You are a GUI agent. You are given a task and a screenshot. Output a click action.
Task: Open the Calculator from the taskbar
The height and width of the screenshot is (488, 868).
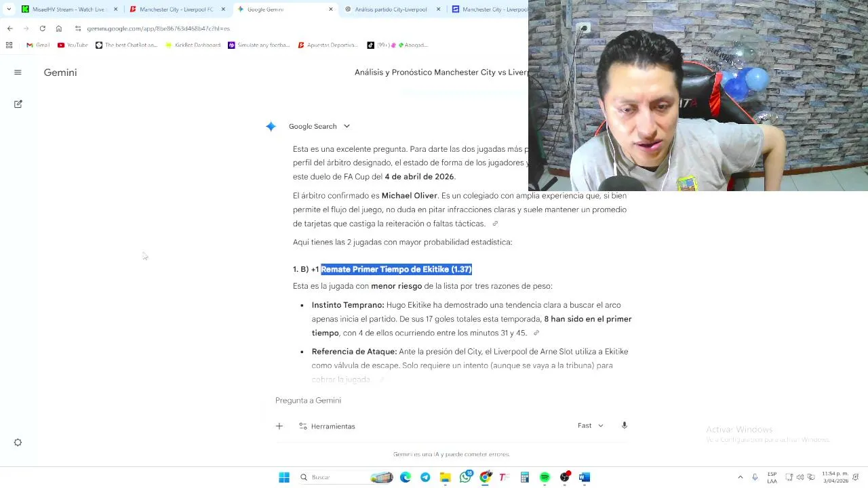(525, 477)
